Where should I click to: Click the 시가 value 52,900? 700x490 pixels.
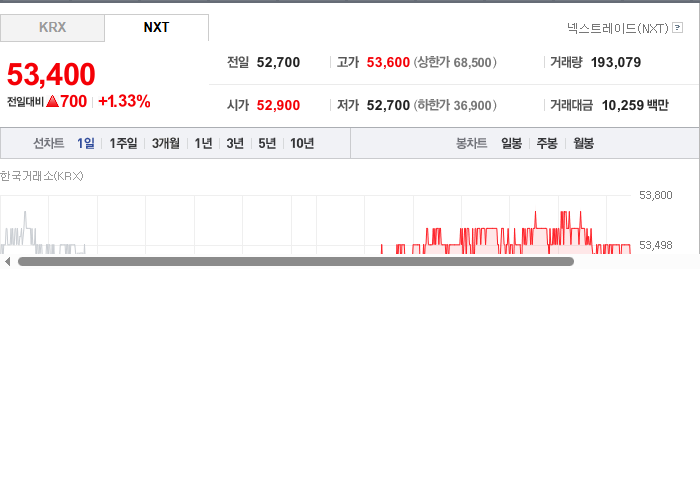point(278,105)
